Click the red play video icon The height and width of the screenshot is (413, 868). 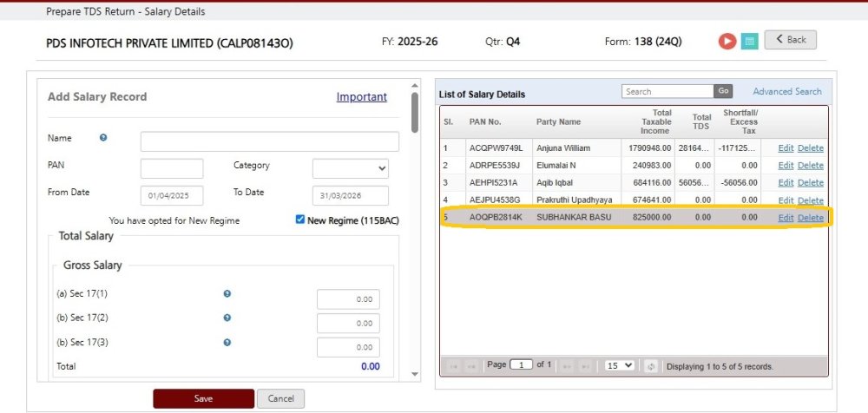click(x=727, y=41)
